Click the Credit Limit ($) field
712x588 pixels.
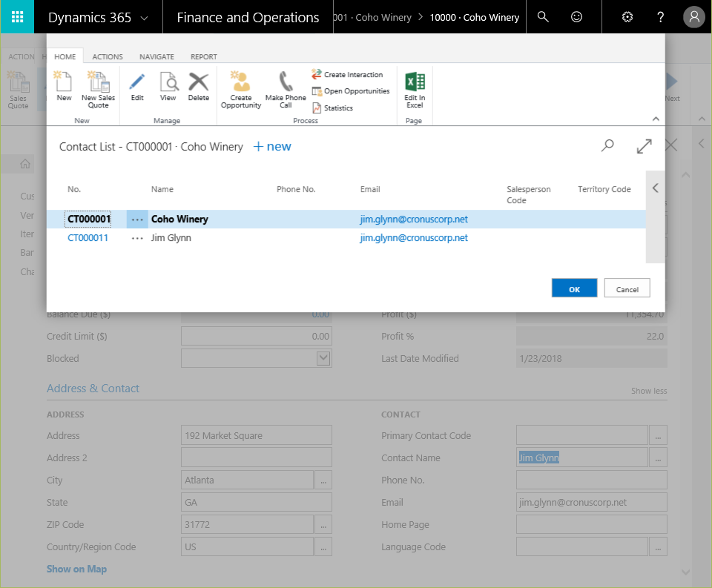point(256,337)
